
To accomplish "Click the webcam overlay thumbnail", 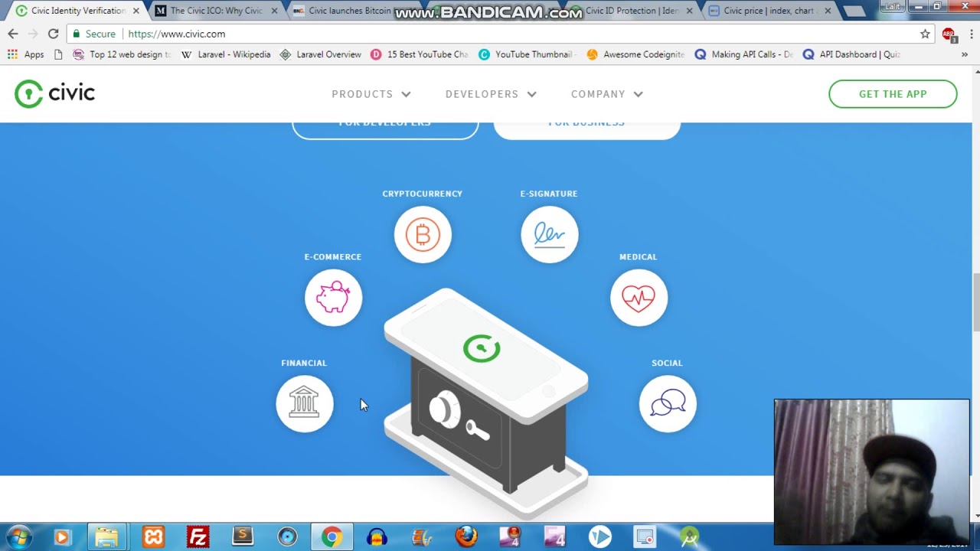I will 871,471.
